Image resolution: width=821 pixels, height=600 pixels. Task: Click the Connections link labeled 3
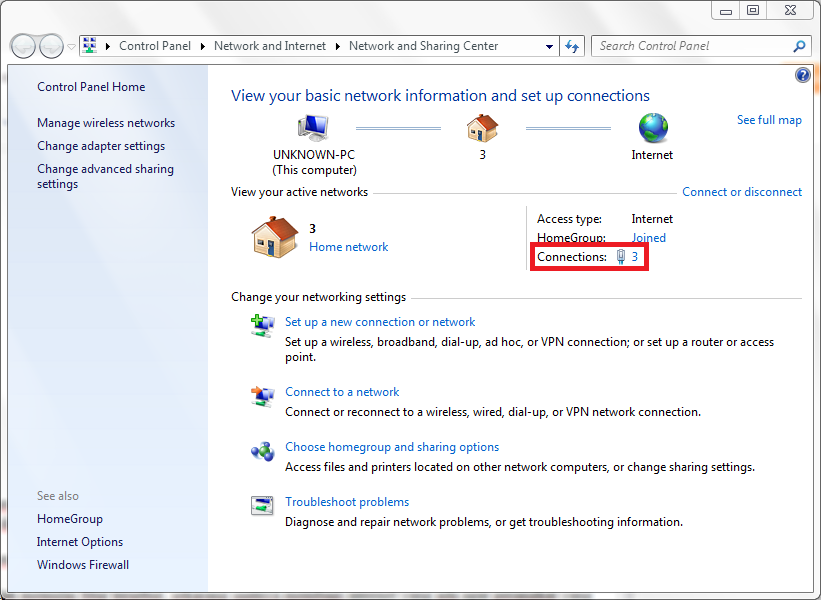635,257
